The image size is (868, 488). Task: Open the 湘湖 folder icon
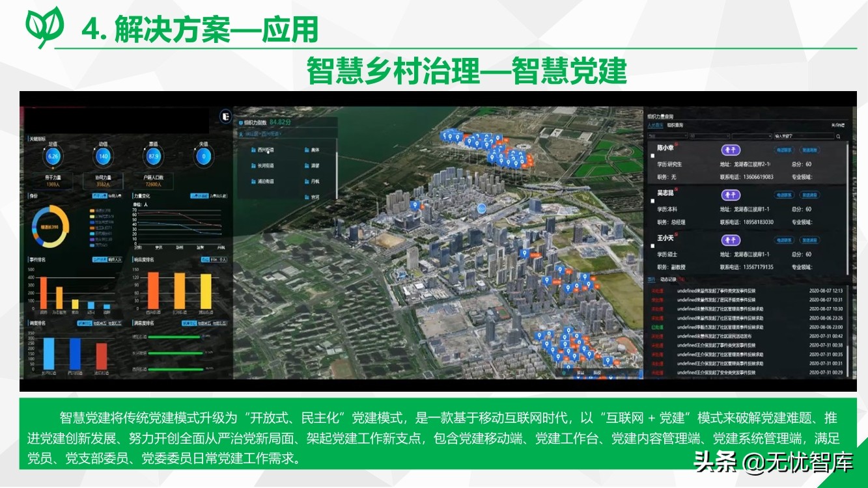pyautogui.click(x=307, y=165)
